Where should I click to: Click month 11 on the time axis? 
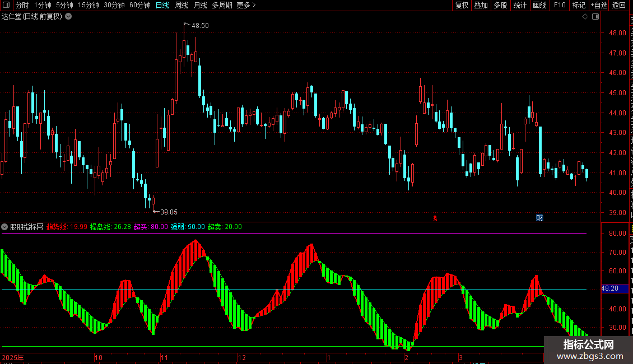pyautogui.click(x=164, y=357)
